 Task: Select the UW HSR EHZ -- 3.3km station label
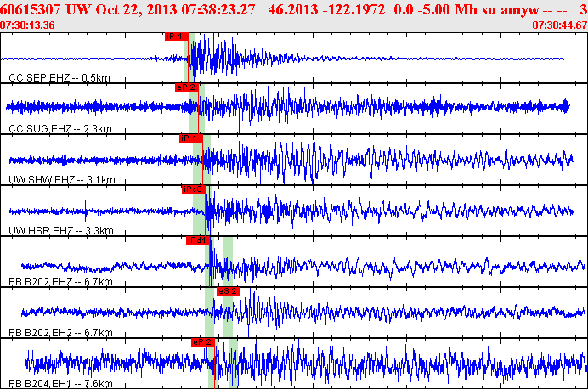tap(60, 231)
